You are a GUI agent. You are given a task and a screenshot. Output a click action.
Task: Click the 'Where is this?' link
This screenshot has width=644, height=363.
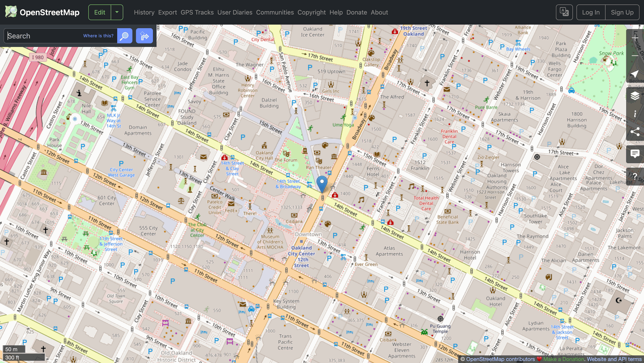pyautogui.click(x=98, y=36)
